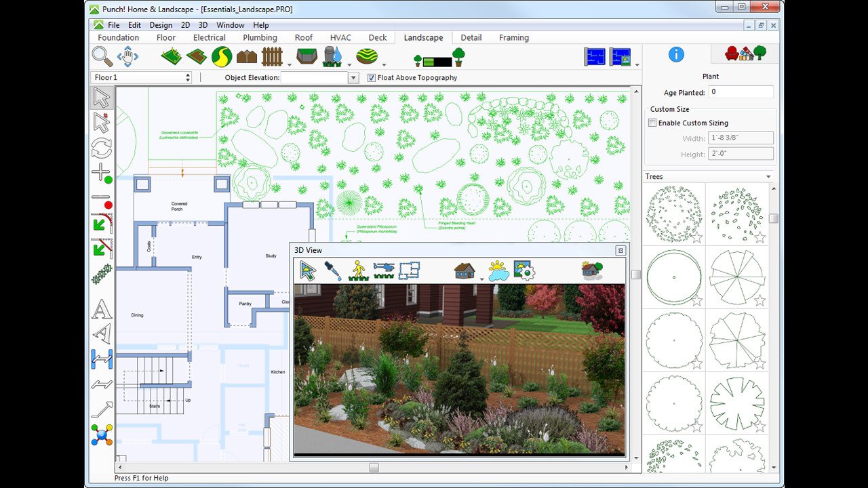Viewport: 868px width, 488px height.
Task: Select the Zoom magnifier tool
Action: click(x=102, y=56)
